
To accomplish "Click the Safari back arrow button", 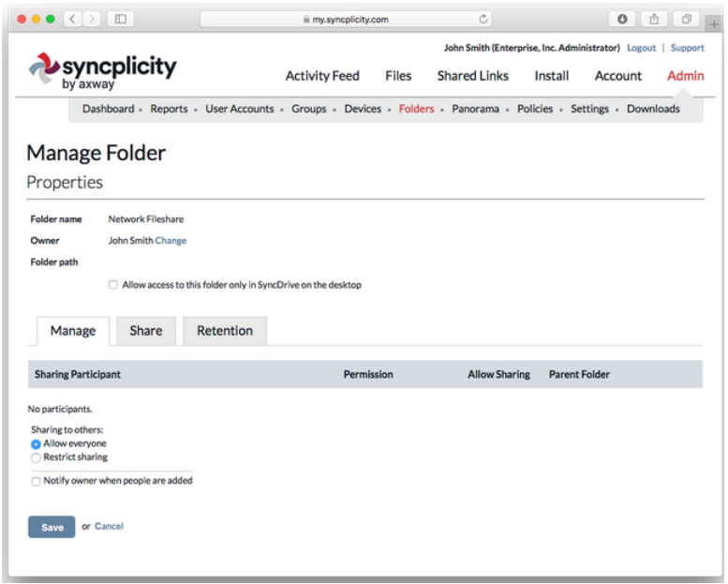I will pos(72,19).
